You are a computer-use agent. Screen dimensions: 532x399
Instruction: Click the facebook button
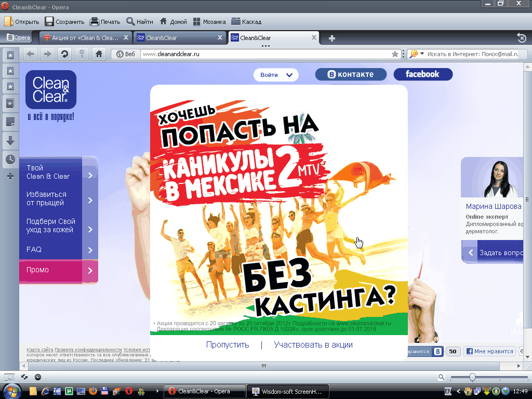[423, 74]
